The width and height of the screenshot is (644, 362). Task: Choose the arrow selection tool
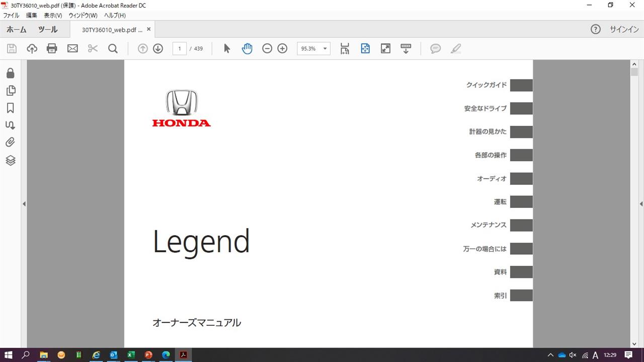click(227, 49)
